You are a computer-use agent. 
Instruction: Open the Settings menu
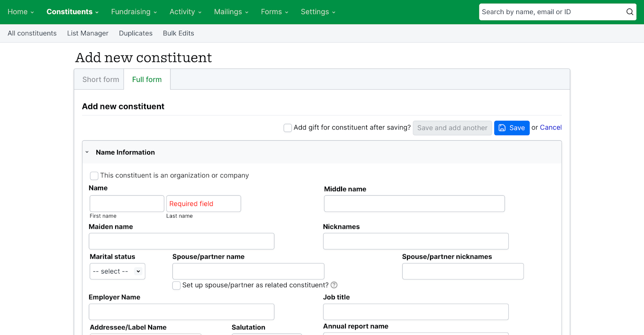318,12
